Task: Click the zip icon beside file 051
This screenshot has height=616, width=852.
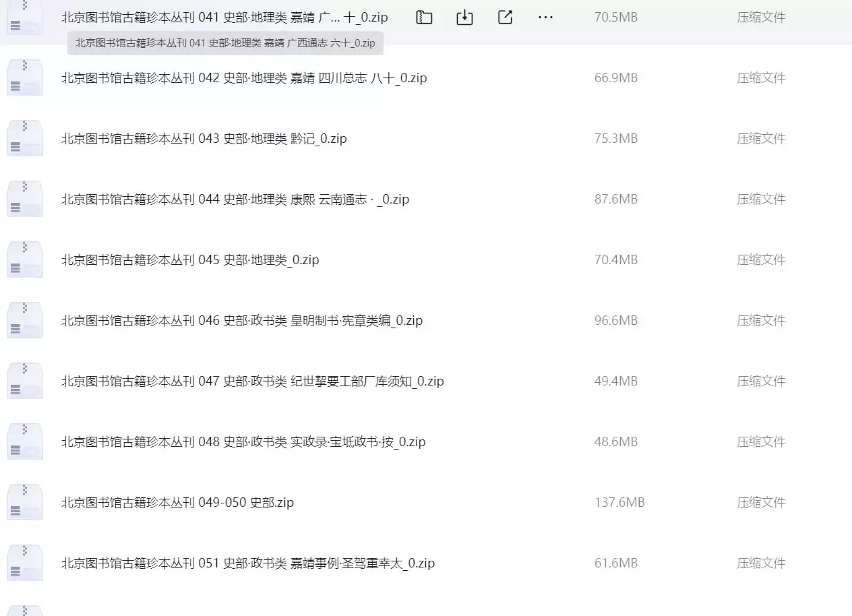Action: [25, 561]
